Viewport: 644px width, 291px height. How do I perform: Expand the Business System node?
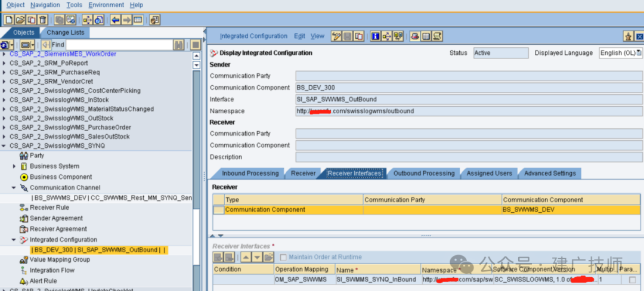click(14, 166)
